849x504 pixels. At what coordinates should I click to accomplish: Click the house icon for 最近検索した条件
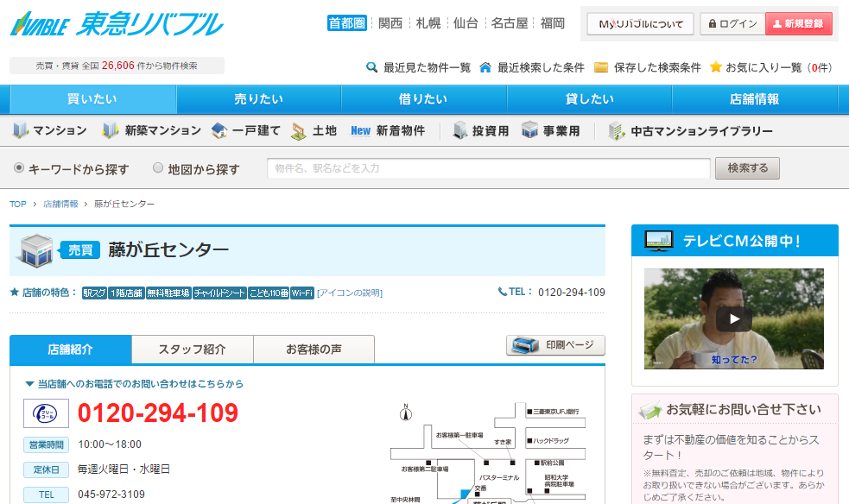click(x=485, y=67)
